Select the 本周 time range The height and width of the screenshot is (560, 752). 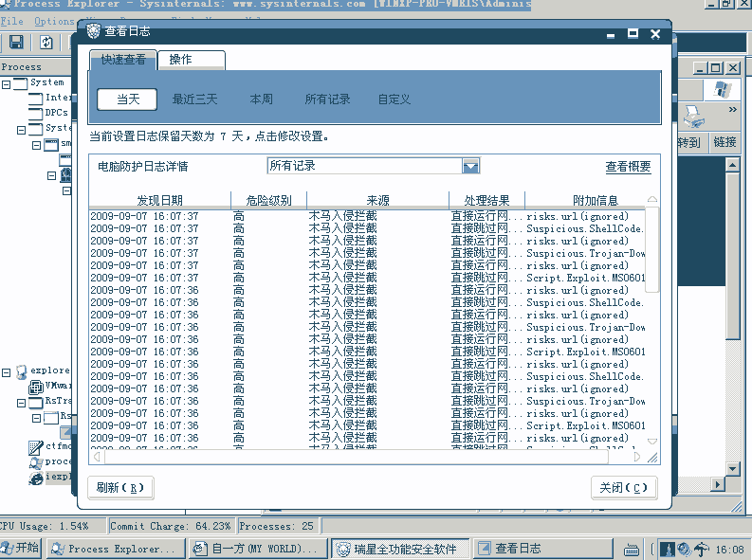point(262,99)
